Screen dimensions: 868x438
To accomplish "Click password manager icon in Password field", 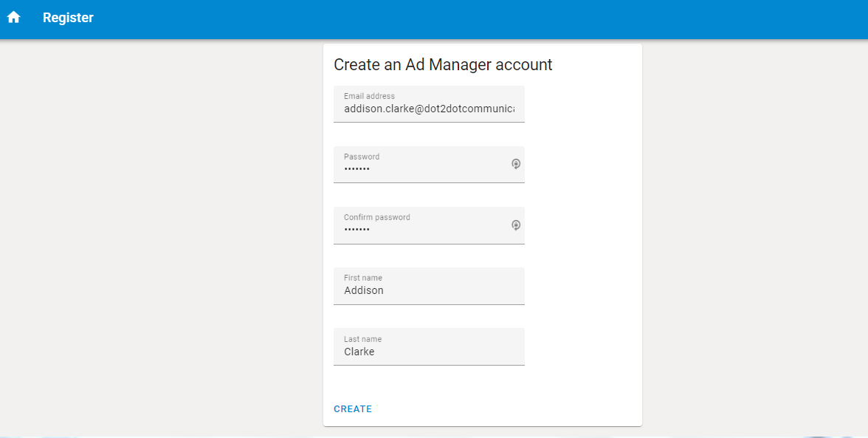I will pos(516,164).
